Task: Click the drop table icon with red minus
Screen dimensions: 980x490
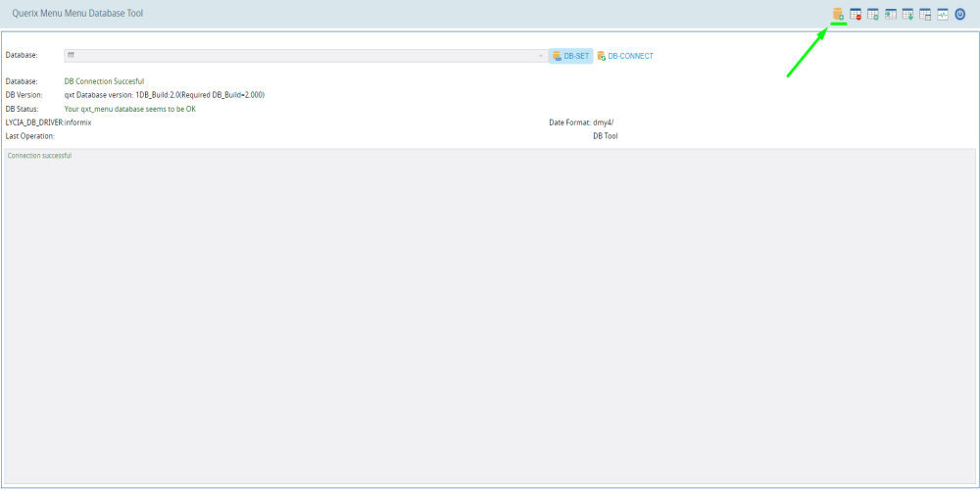Action: (856, 15)
